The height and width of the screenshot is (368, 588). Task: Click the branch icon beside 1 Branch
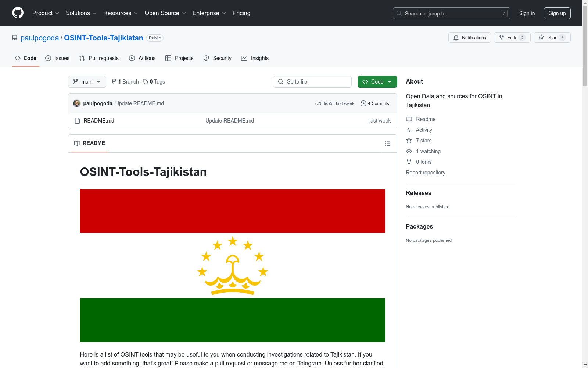click(114, 82)
